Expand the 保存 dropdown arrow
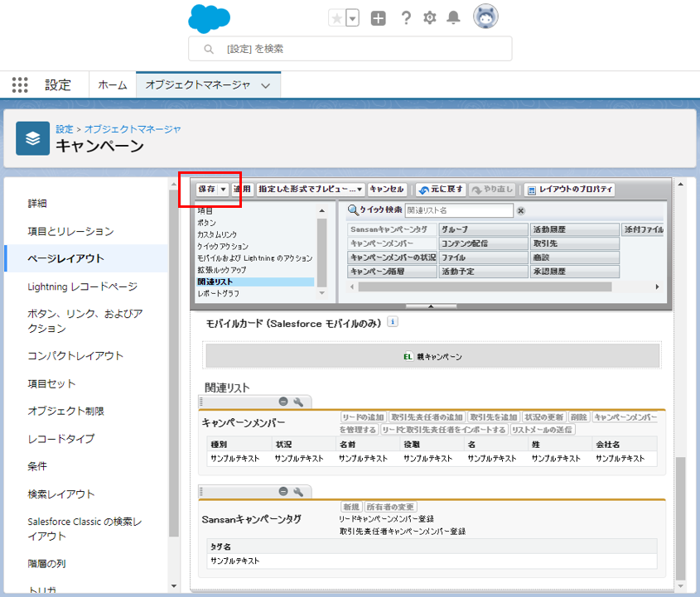The image size is (700, 597). coord(223,190)
